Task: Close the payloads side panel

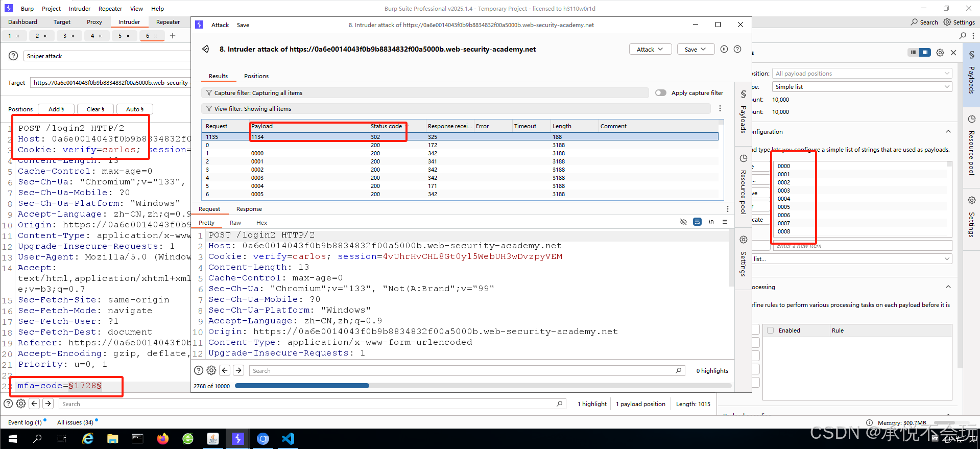Action: click(953, 53)
